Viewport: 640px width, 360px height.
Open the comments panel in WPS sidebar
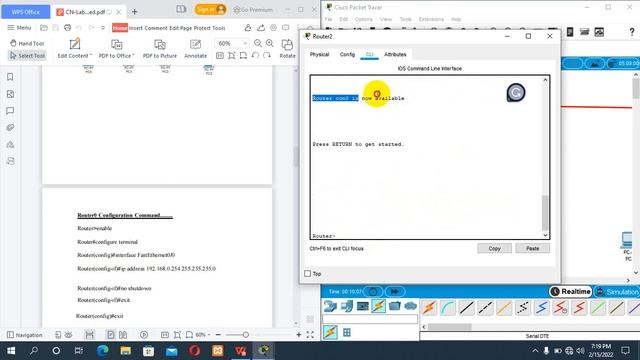click(10, 111)
